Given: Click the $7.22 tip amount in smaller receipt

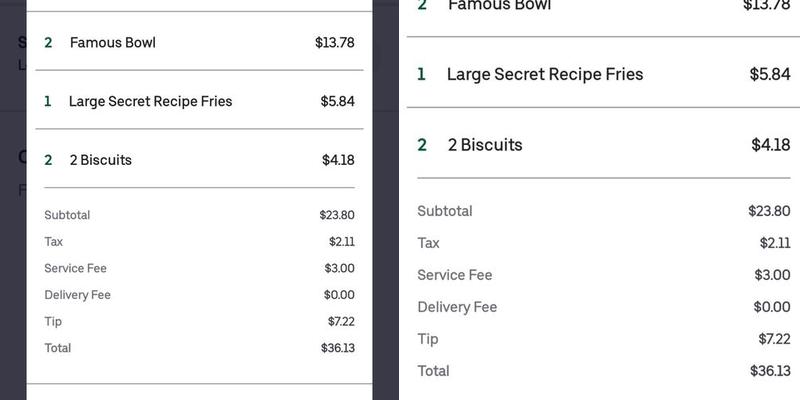Looking at the screenshot, I should [x=340, y=321].
